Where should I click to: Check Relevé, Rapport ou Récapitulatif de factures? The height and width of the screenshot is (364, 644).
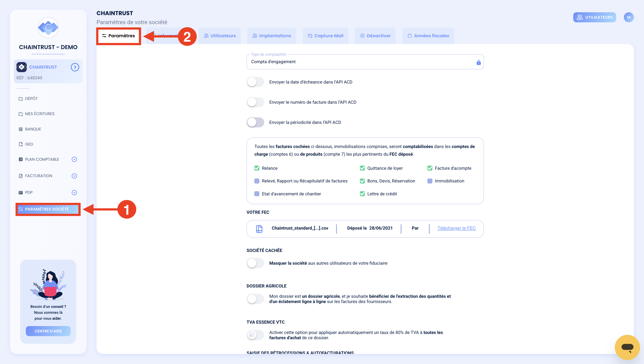coord(257,181)
